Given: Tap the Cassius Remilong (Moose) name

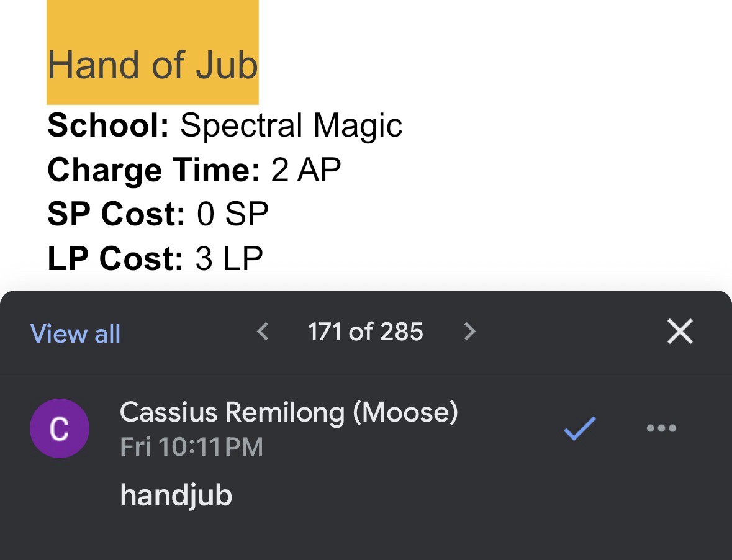Looking at the screenshot, I should coord(289,412).
